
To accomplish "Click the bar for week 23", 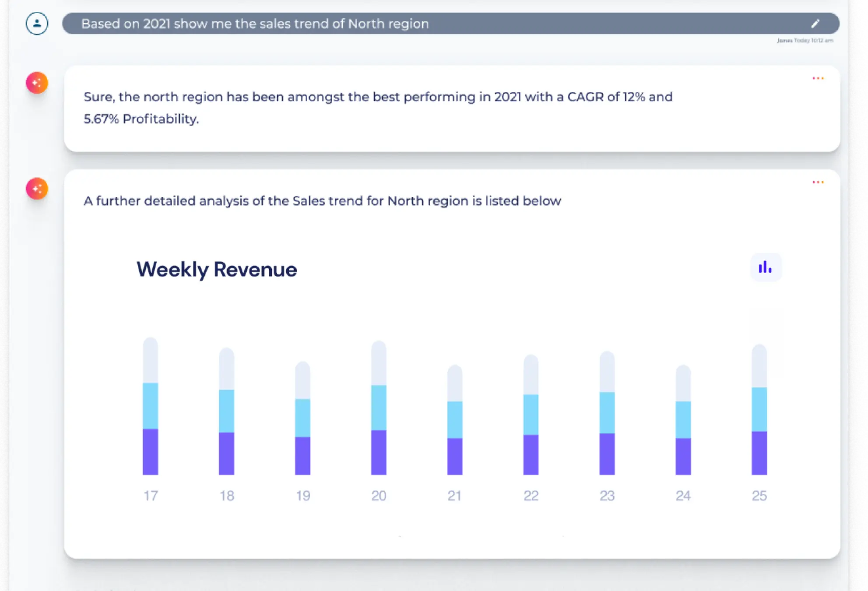I will pyautogui.click(x=607, y=414).
